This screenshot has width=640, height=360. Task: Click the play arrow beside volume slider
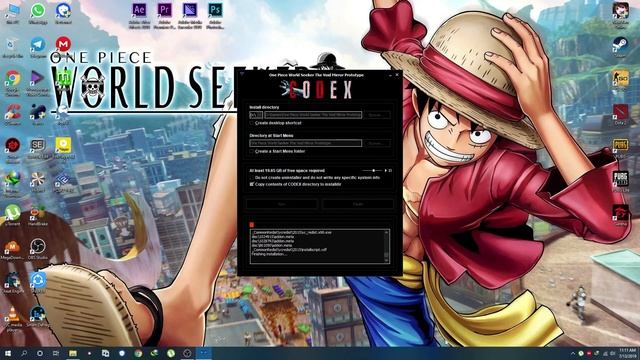(x=386, y=171)
